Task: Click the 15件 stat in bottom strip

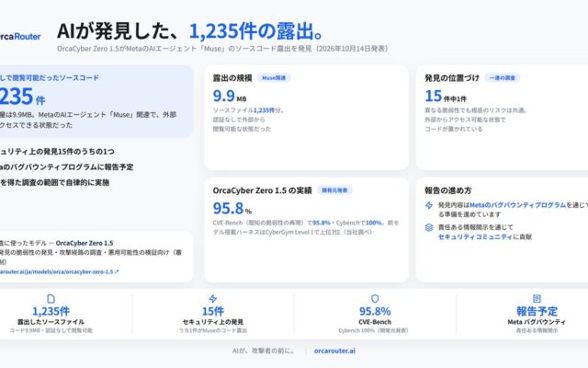Action: [x=213, y=311]
